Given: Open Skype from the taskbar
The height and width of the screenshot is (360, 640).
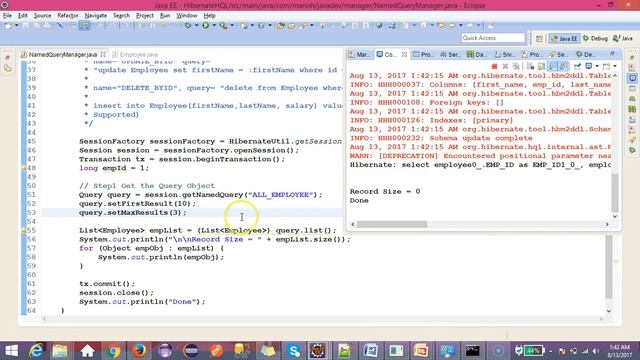Looking at the screenshot, I should (x=293, y=350).
